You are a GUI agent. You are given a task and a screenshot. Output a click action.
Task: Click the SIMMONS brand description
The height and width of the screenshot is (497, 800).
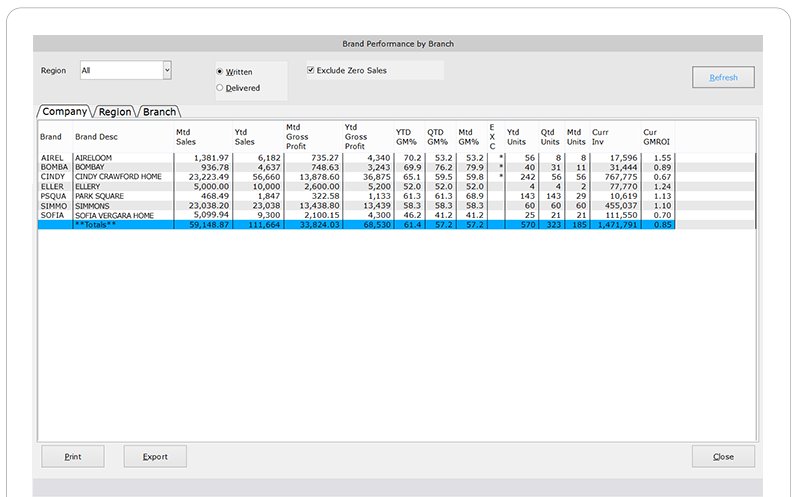[x=92, y=206]
